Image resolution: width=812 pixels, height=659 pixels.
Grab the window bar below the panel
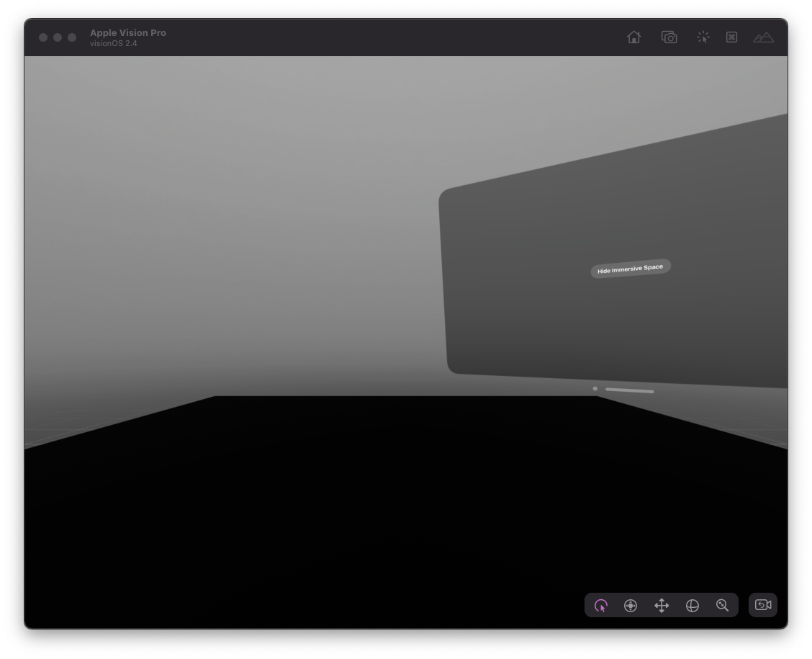click(x=630, y=390)
